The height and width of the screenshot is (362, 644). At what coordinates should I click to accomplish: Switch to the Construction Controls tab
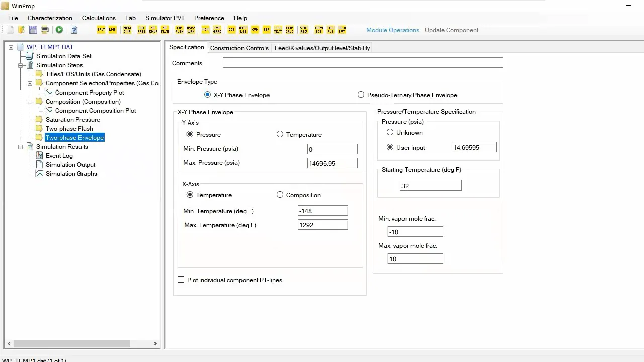[x=239, y=48]
